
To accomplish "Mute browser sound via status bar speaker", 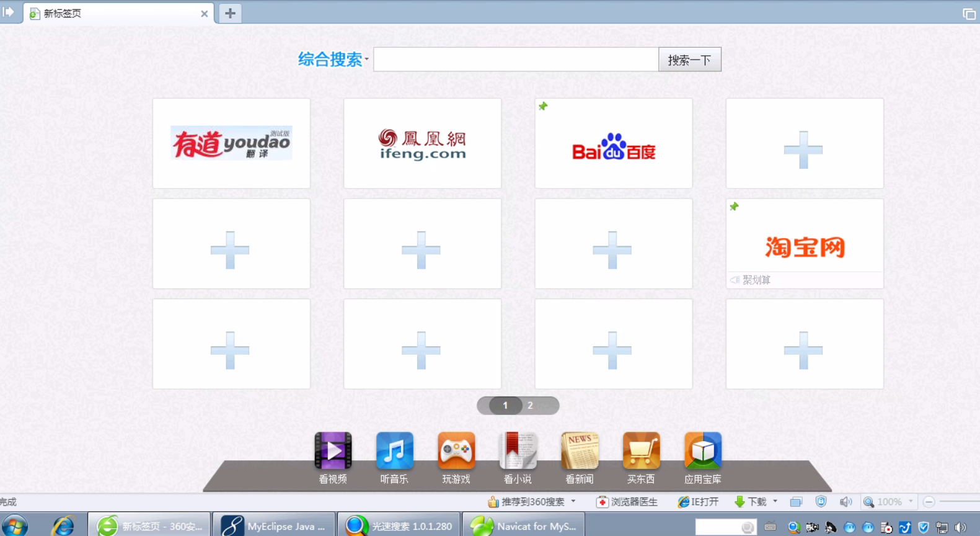I will 845,502.
